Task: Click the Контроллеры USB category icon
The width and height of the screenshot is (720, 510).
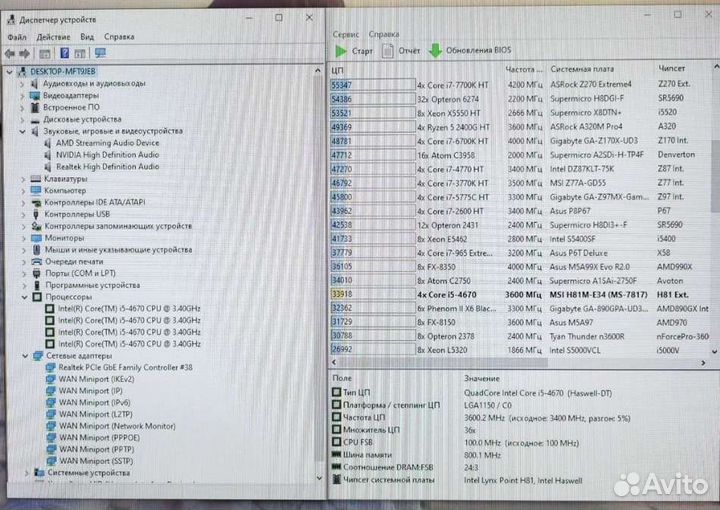Action: click(x=36, y=214)
